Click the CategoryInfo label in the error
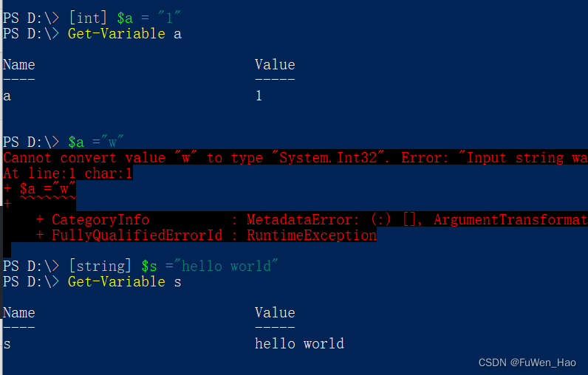This screenshot has height=375, width=588. [100, 220]
